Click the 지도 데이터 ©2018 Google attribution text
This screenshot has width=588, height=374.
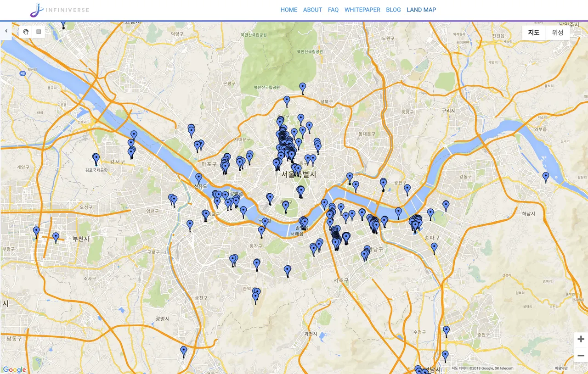tap(482, 368)
